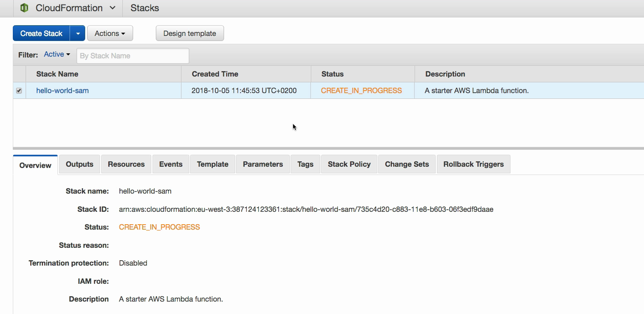This screenshot has width=644, height=314.
Task: Click the overview Status CREATE_IN_PROGRESS value
Action: [160, 227]
